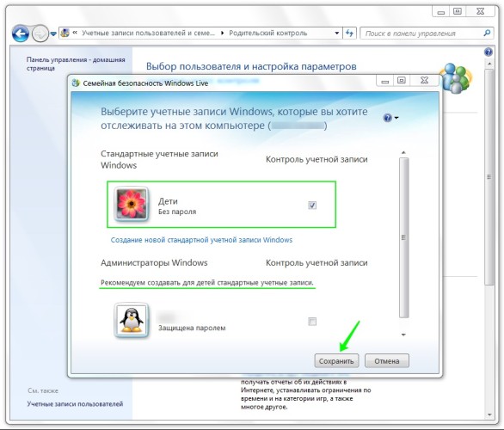Click the control panel icon in address bar
The width and height of the screenshot is (504, 430).
coord(65,33)
